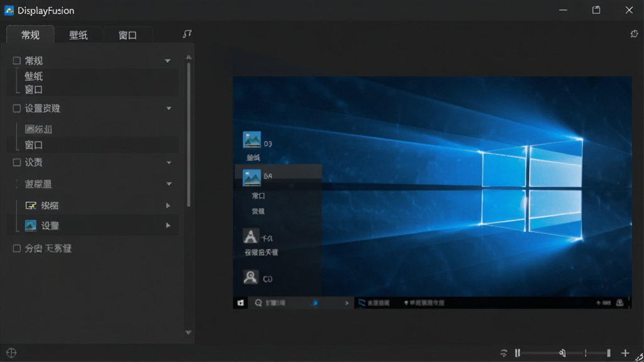Screen dimensions: 644x362
Task: Click the scroll-up arrow of the left panel
Action: coord(189,57)
